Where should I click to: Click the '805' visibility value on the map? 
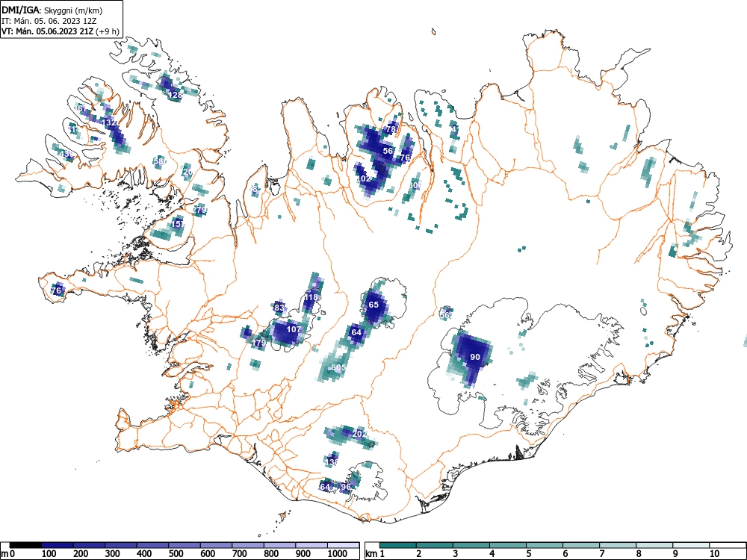(338, 367)
